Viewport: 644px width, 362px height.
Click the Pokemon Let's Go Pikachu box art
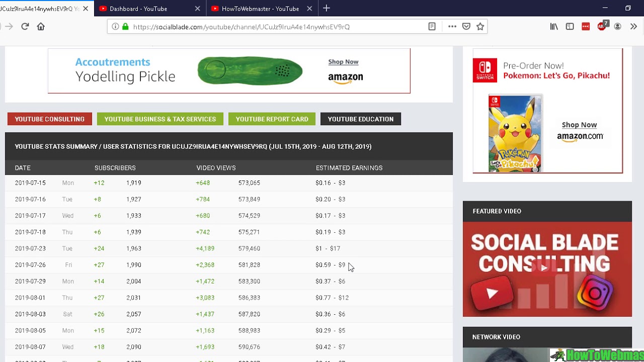point(515,133)
